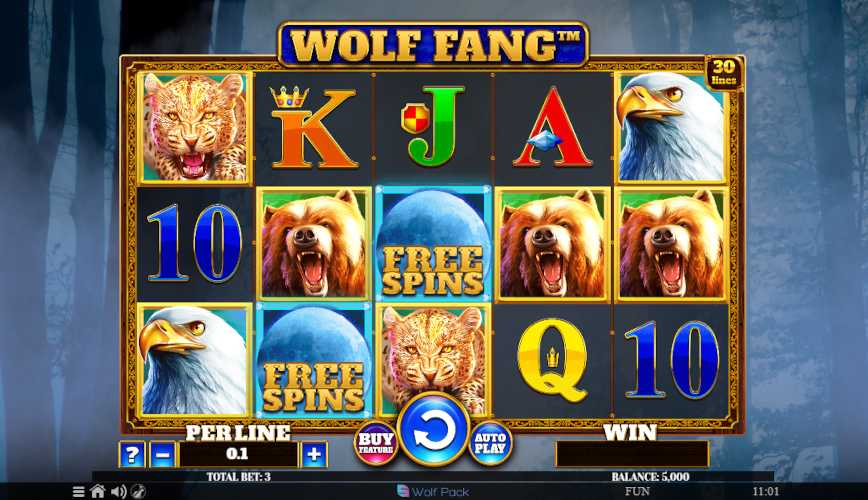Select the per line bet value field
The image size is (868, 500).
[x=238, y=454]
